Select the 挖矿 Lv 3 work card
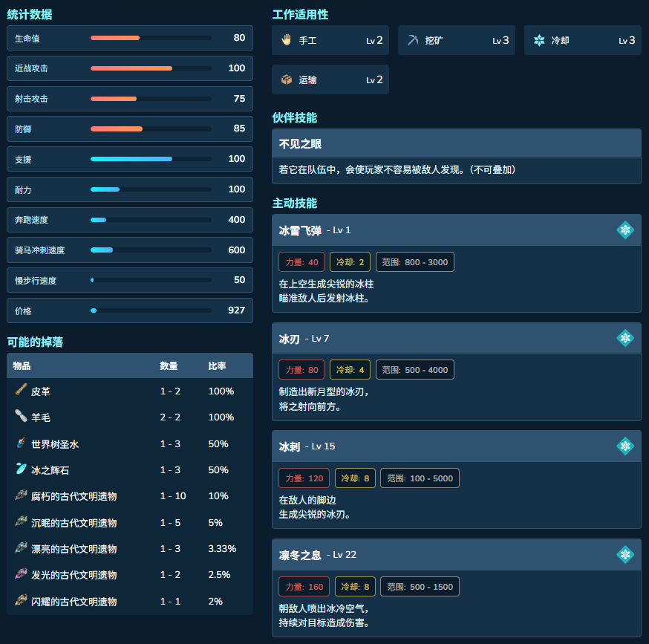 457,40
